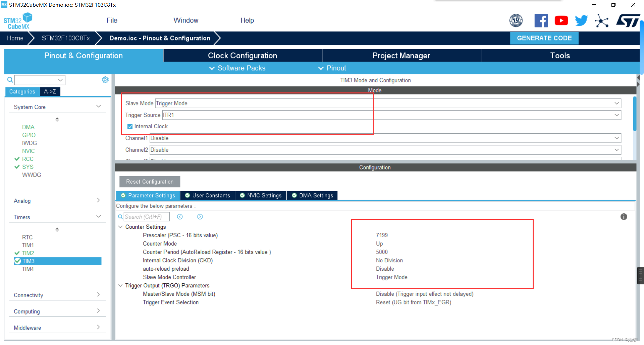The image size is (644, 345).
Task: Go to STM32F103C8Tx breadcrumb
Action: [66, 38]
